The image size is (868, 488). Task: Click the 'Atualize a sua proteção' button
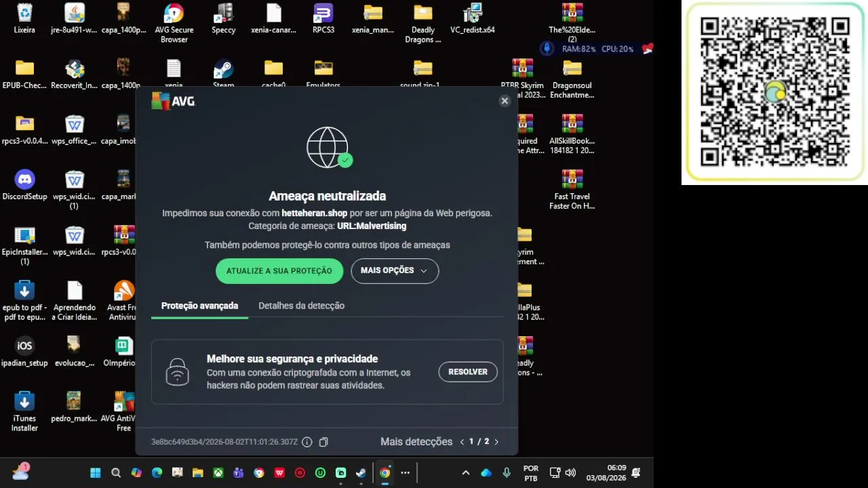tap(279, 270)
